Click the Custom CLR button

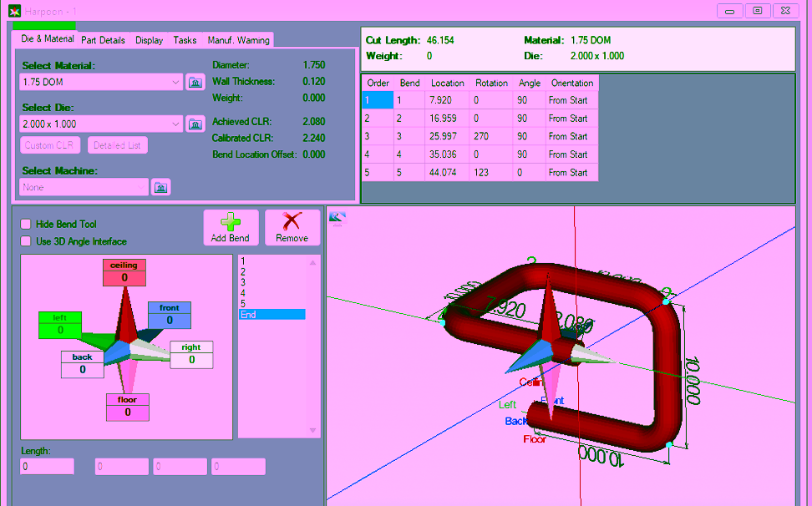coord(50,145)
